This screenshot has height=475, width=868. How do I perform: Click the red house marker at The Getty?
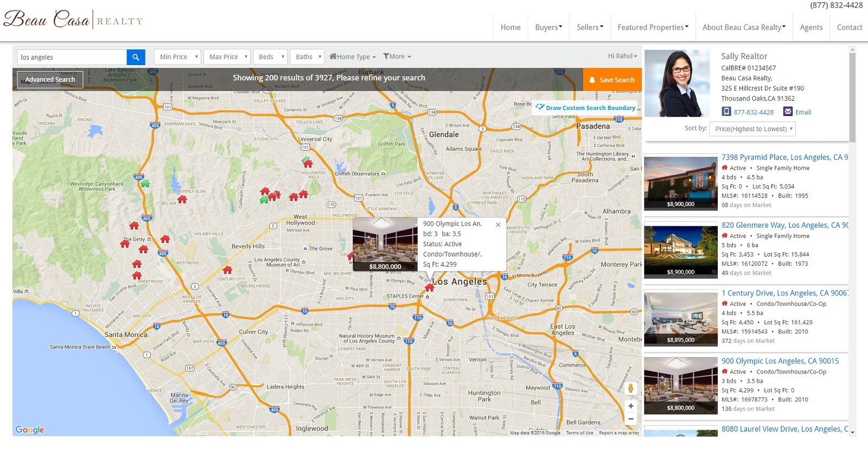(125, 243)
